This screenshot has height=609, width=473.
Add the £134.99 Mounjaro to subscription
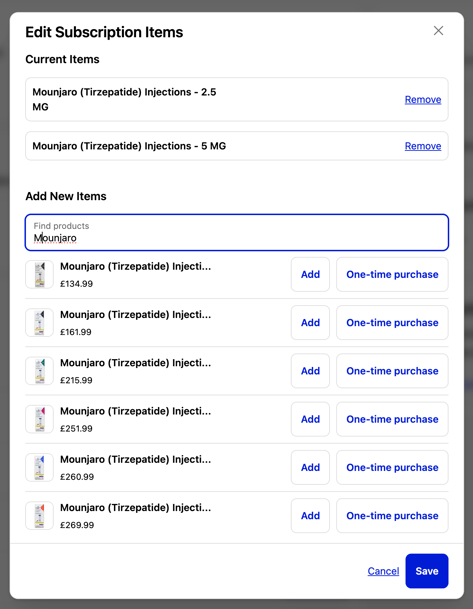tap(310, 274)
